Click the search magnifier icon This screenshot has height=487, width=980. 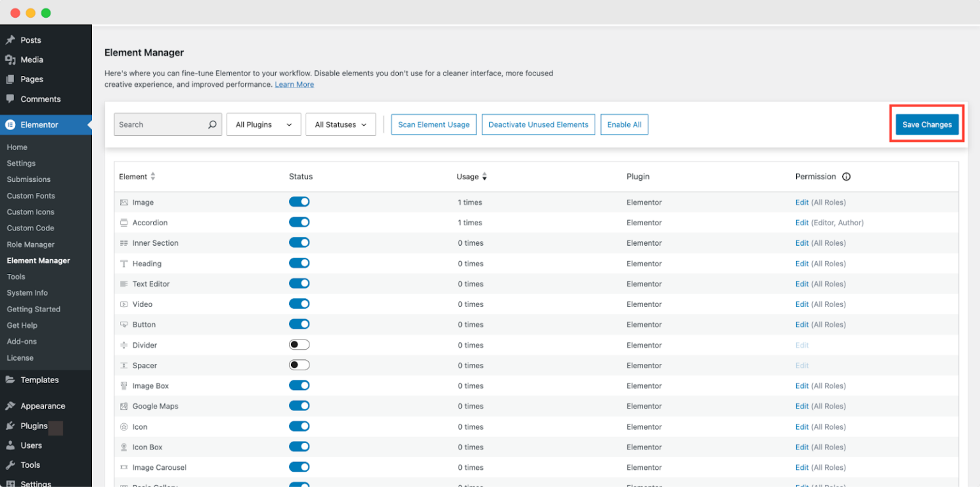pyautogui.click(x=212, y=124)
